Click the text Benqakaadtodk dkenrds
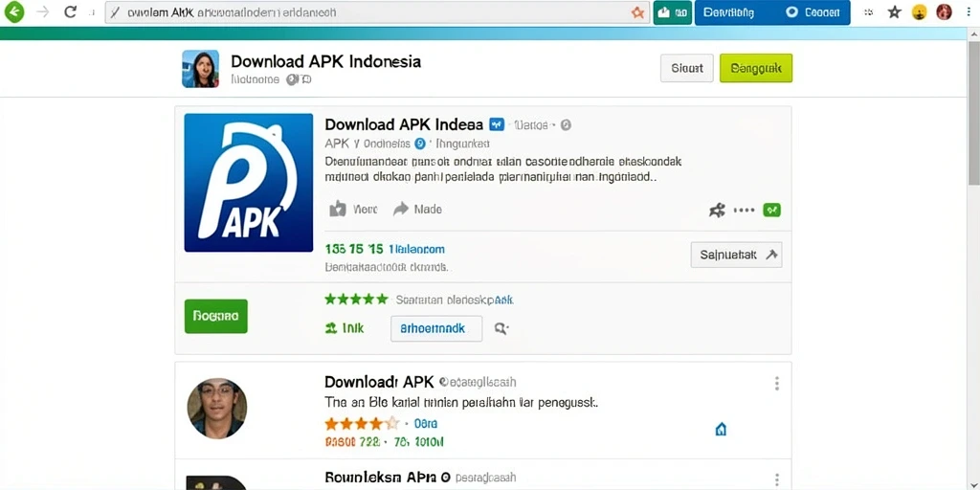 (387, 268)
